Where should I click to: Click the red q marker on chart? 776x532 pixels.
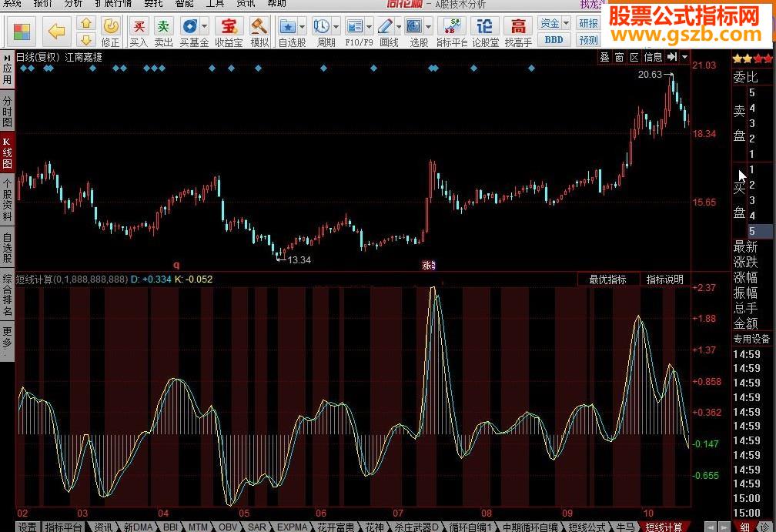pyautogui.click(x=176, y=266)
